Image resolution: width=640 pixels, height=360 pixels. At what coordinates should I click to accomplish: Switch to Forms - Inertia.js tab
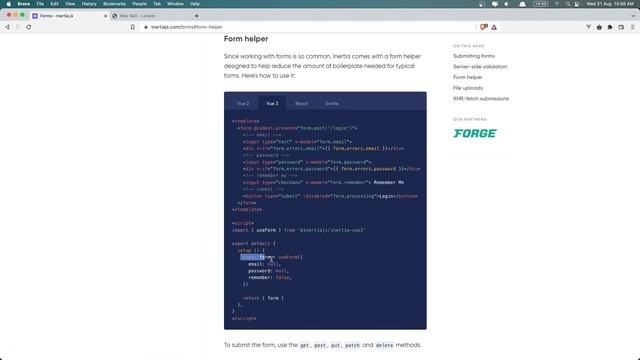(x=69, y=16)
